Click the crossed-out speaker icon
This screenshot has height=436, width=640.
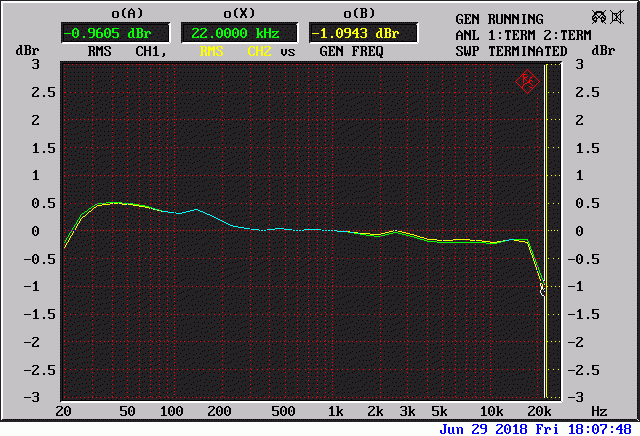click(617, 17)
